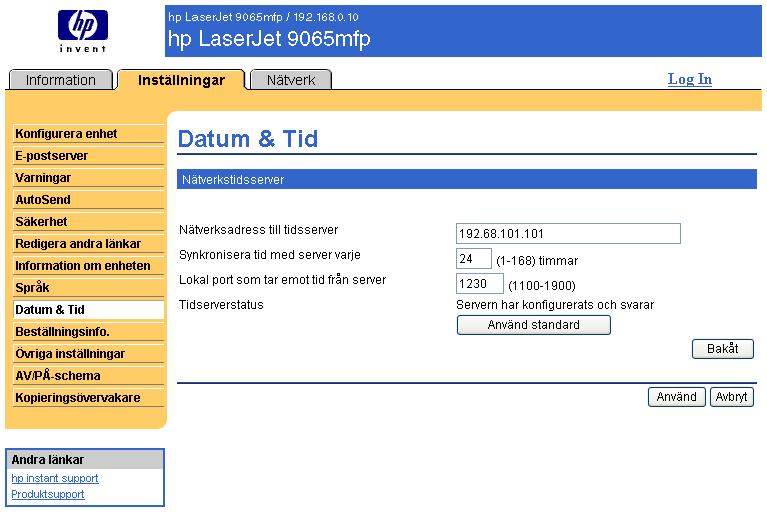This screenshot has width=767, height=520.
Task: Open the Information tab
Action: [61, 80]
